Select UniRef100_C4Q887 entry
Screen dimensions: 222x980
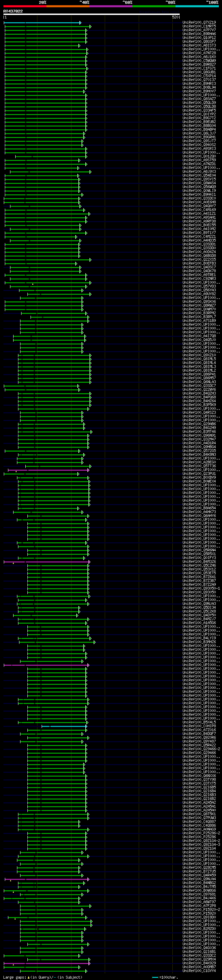[x=199, y=822]
